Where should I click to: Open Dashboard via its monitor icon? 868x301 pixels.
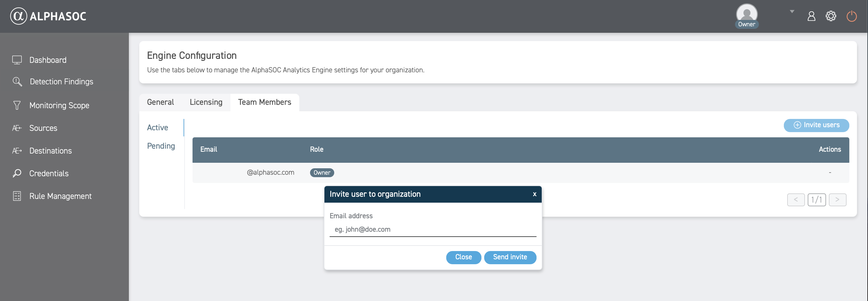point(17,60)
